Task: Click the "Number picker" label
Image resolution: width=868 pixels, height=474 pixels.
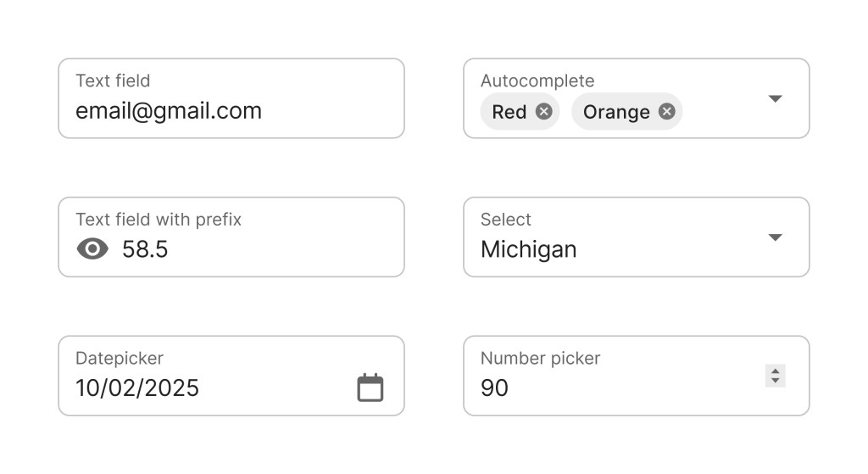Action: (540, 358)
